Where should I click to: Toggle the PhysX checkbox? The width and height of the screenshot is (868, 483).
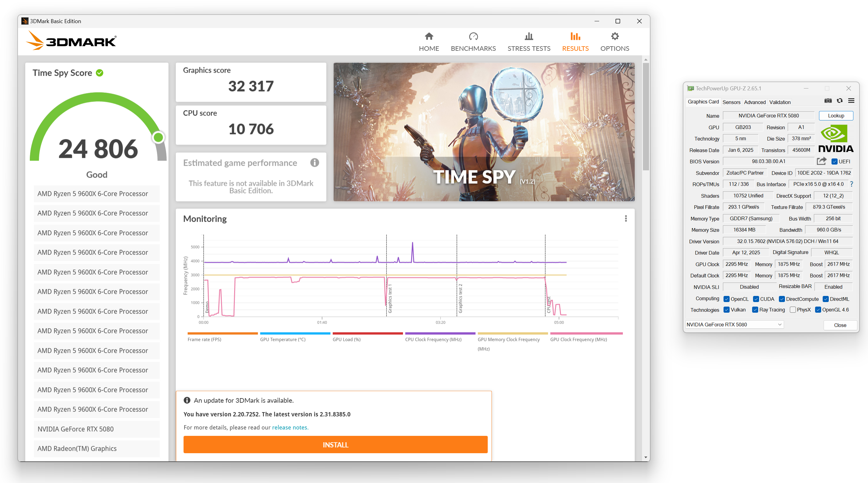coord(793,310)
